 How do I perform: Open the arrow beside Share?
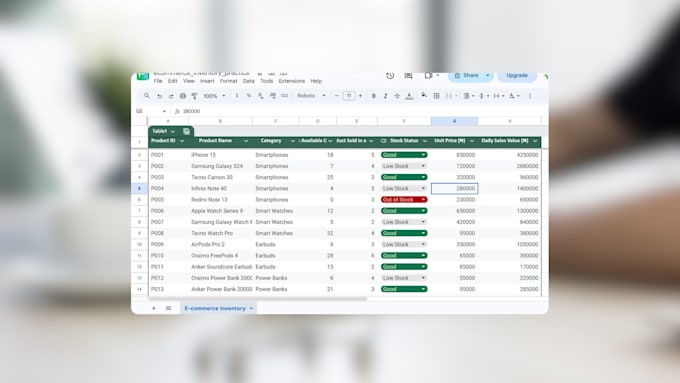(x=488, y=76)
